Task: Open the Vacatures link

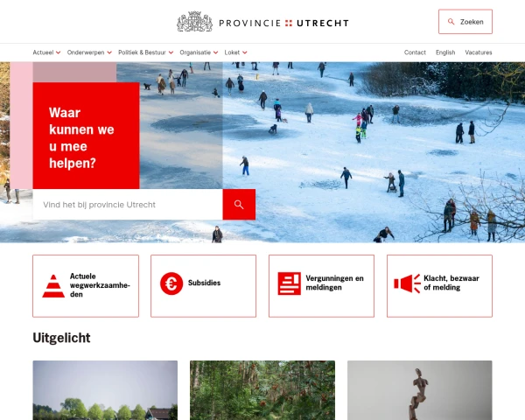Action: tap(479, 52)
